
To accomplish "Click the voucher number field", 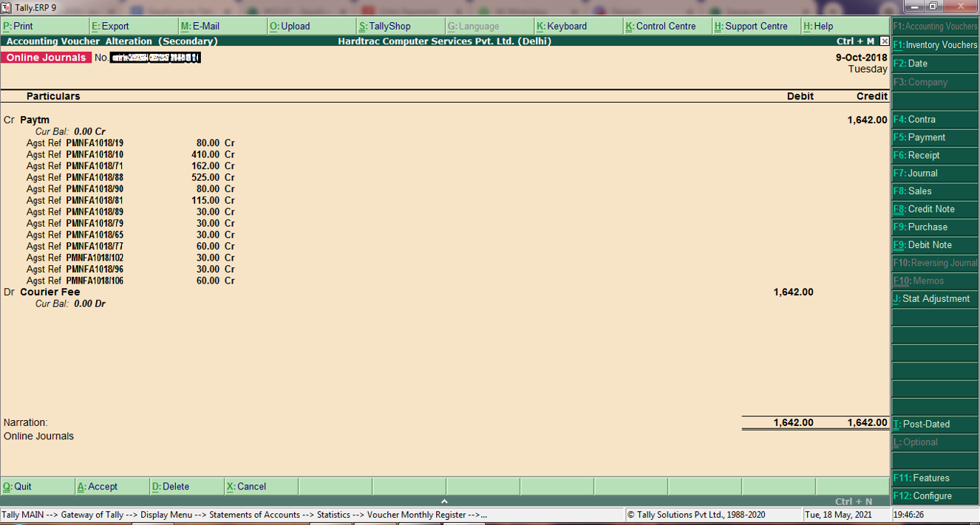I will click(155, 58).
